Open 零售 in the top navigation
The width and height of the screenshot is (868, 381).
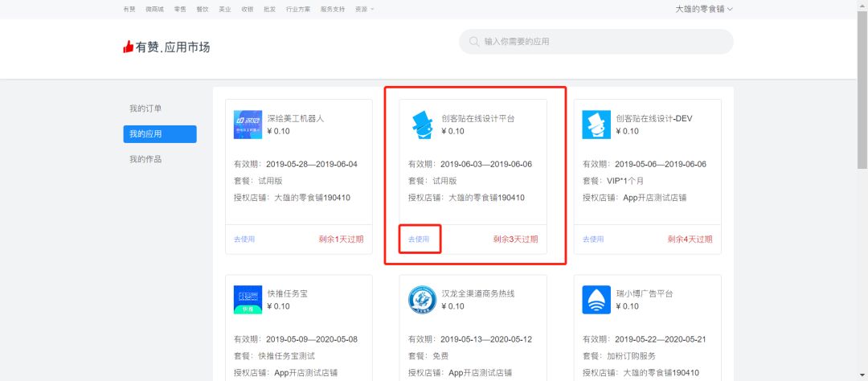point(180,9)
